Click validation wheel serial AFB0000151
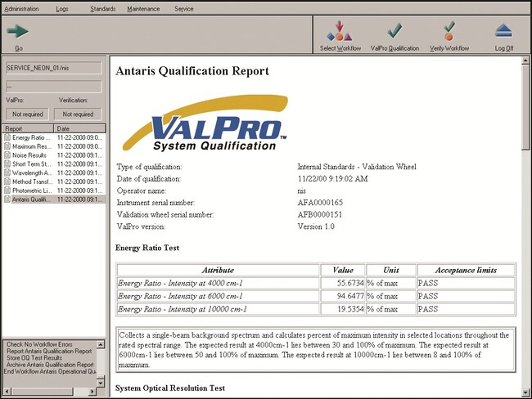Screen dimensions: 532x399 (320, 214)
